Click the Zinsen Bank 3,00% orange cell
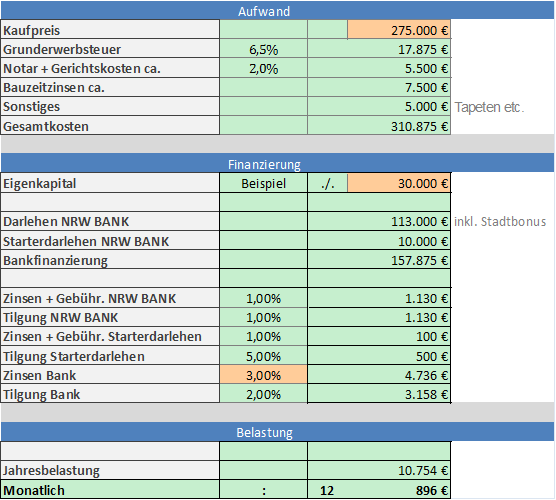Screen dimensions: 556x500 pos(263,375)
